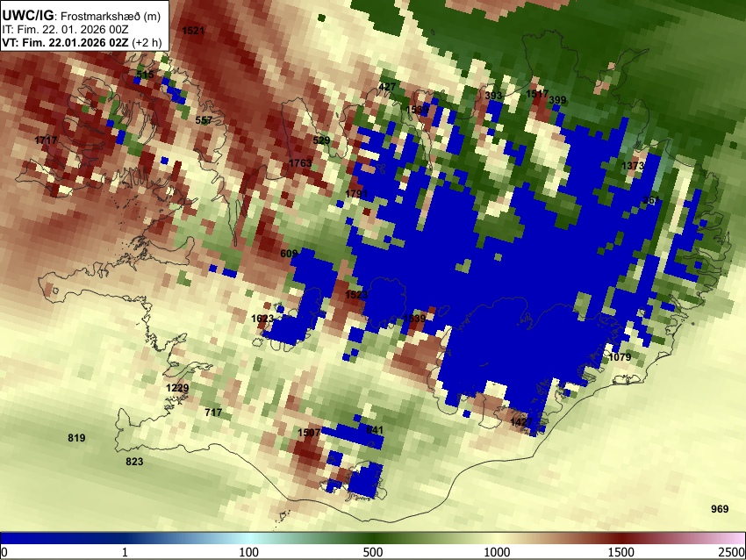Click the map value 1763
Image resolution: width=746 pixels, height=560 pixels.
(x=300, y=163)
